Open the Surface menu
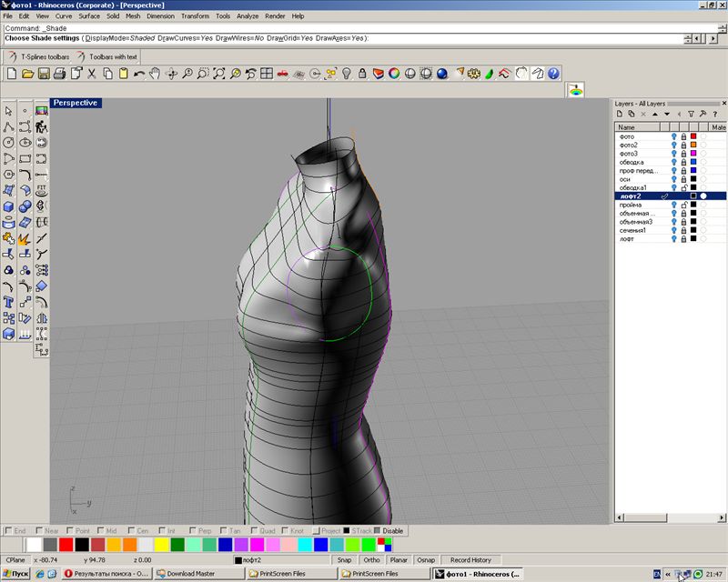 pyautogui.click(x=89, y=16)
